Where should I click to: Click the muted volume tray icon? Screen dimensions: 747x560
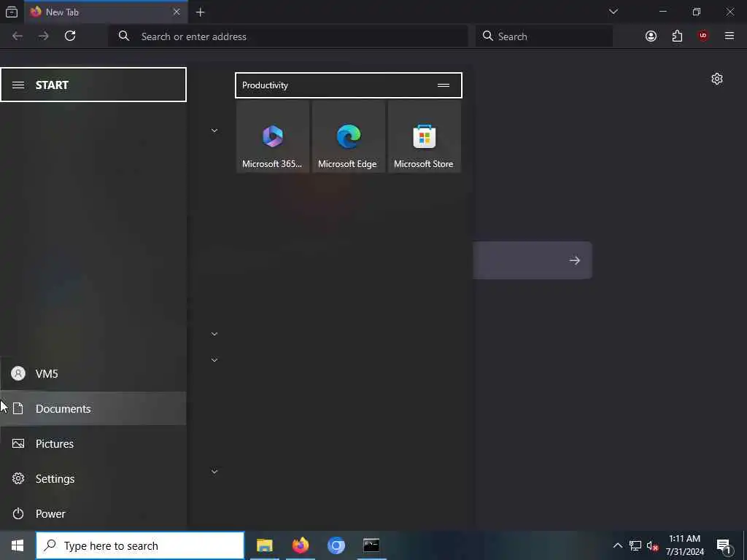click(x=653, y=545)
